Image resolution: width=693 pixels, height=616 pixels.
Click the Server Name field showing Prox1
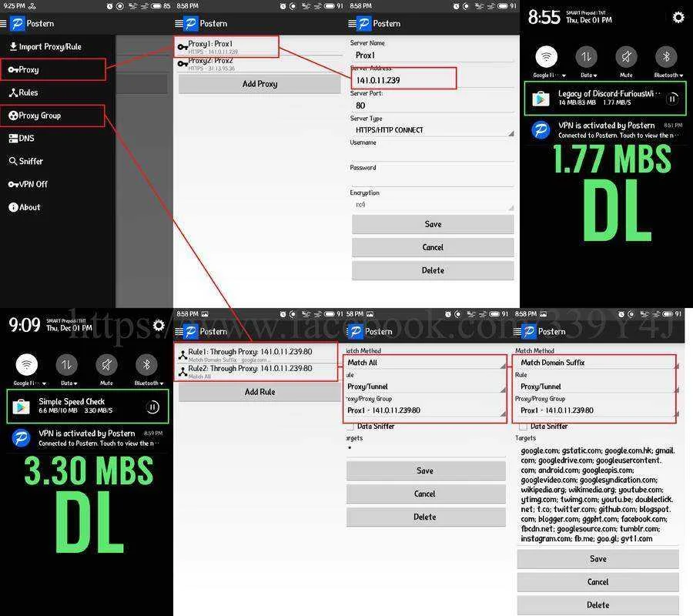click(432, 55)
